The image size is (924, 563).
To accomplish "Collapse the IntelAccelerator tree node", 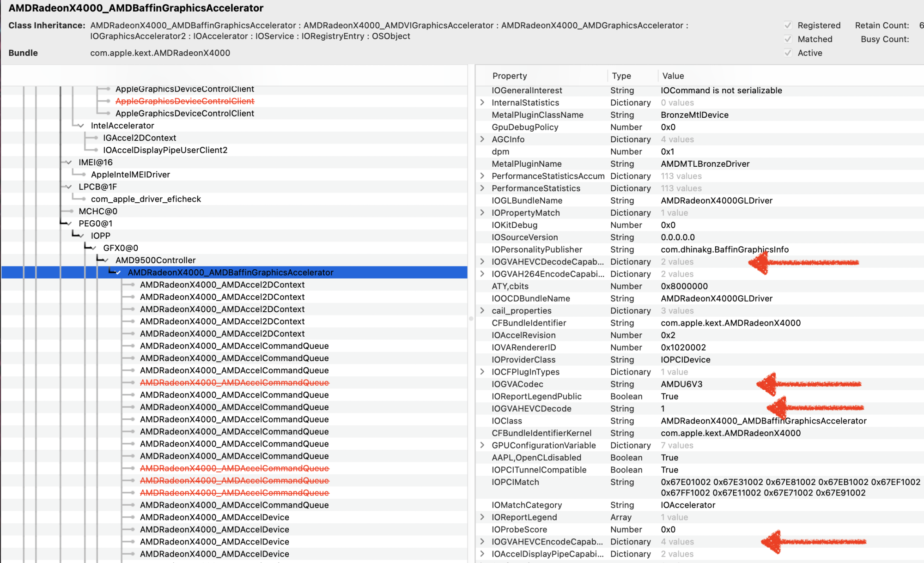I will [81, 126].
